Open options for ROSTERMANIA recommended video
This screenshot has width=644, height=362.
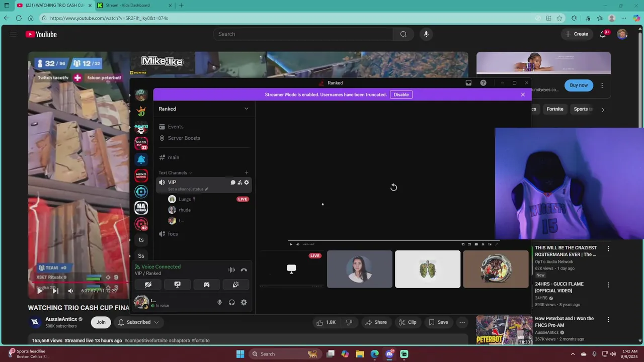(x=608, y=248)
